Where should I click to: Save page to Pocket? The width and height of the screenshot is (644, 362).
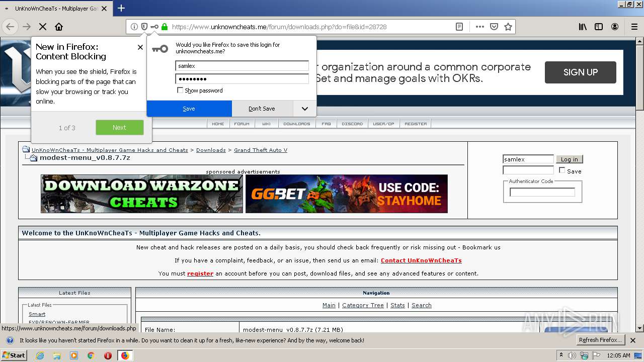point(494,27)
